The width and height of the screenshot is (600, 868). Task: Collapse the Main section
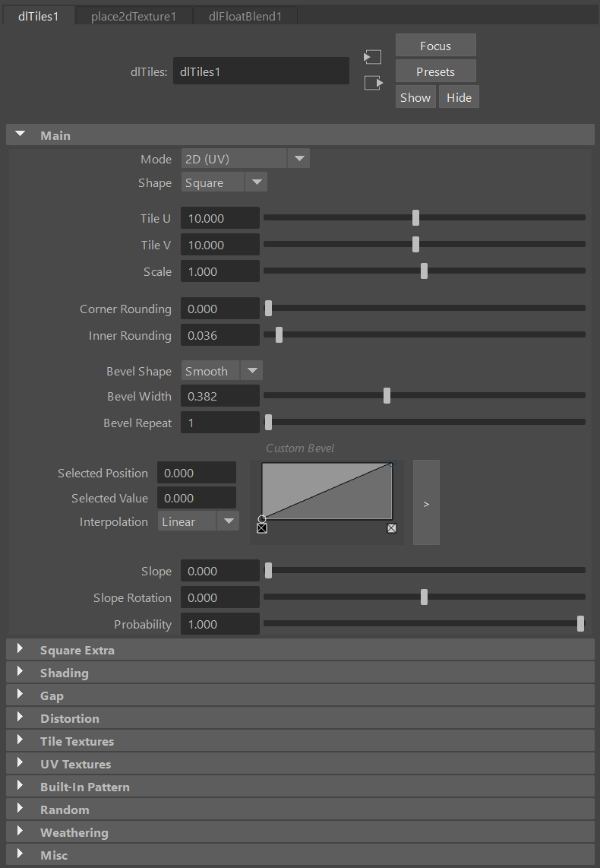coord(21,135)
